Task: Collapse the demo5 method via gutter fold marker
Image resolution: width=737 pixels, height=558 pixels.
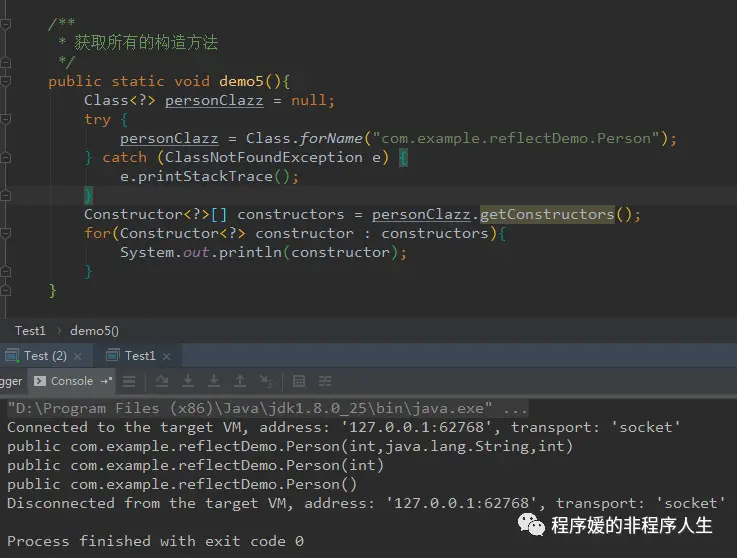Action: click(x=6, y=81)
